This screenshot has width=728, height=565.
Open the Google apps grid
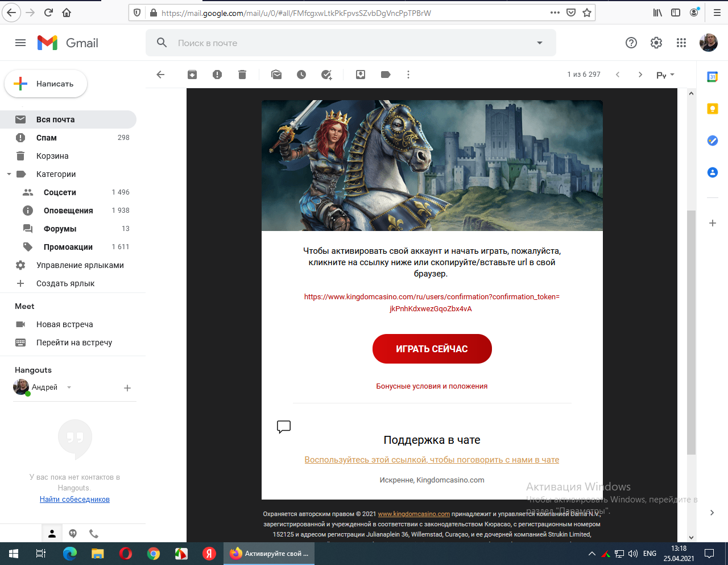681,43
